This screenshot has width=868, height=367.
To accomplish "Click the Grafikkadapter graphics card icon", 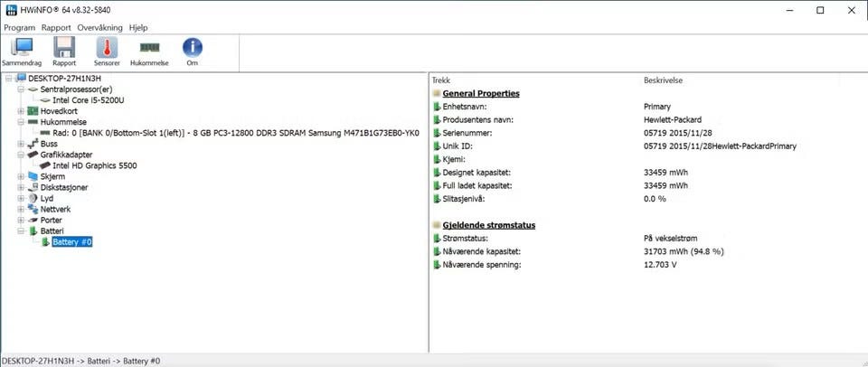I will [33, 155].
